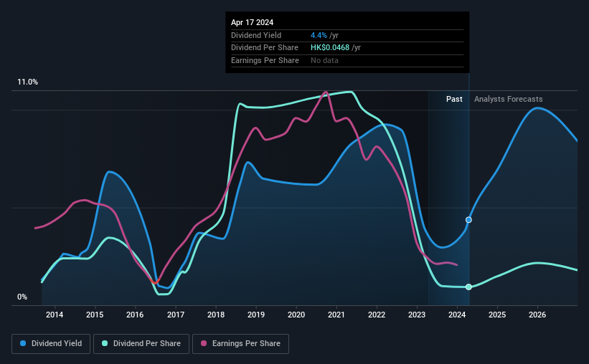Image resolution: width=589 pixels, height=364 pixels.
Task: Click the Analysts Forecasts label
Action: tap(508, 99)
